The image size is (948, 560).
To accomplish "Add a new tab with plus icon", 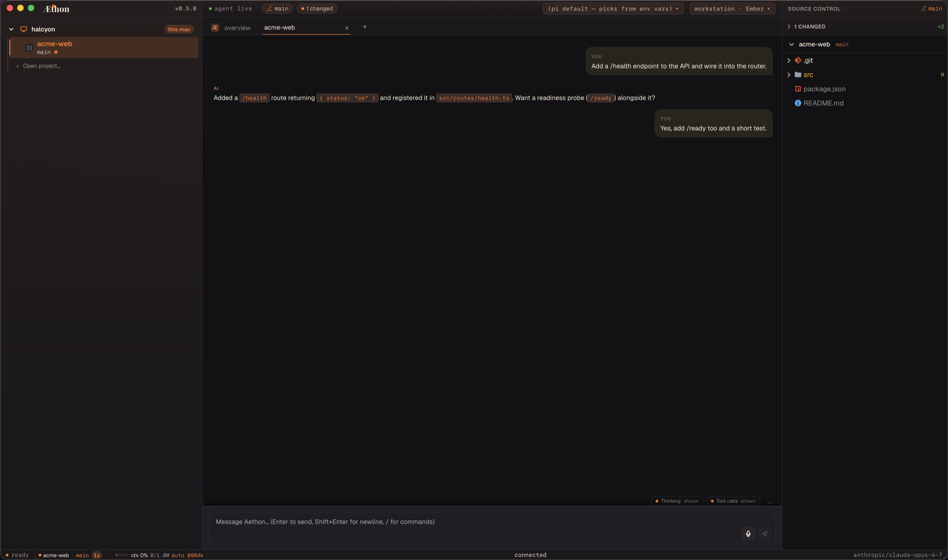I will tap(365, 27).
